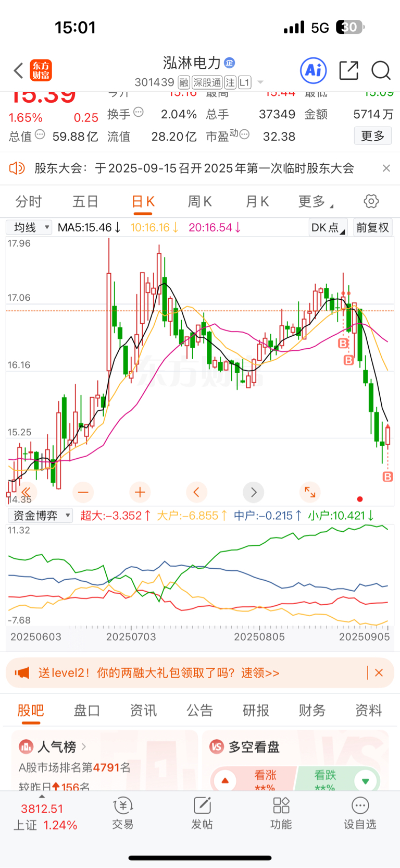This screenshot has height=868, width=400.
Task: Tap the info icon next to 市盈
Action: (x=244, y=134)
